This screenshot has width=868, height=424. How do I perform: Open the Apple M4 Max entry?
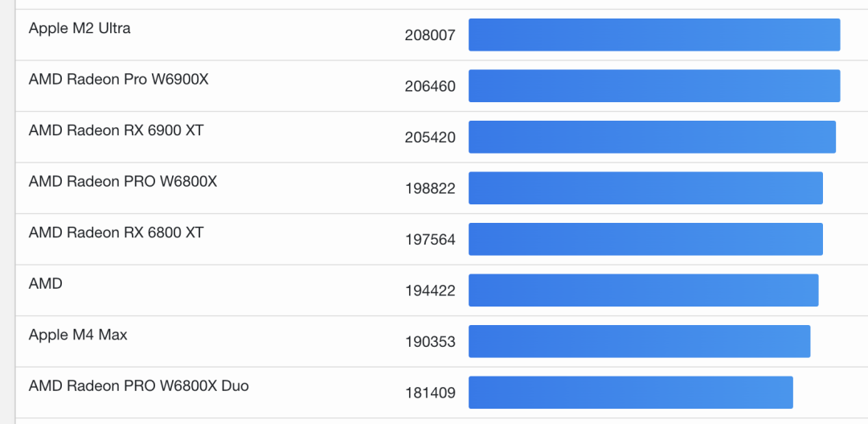tap(78, 335)
